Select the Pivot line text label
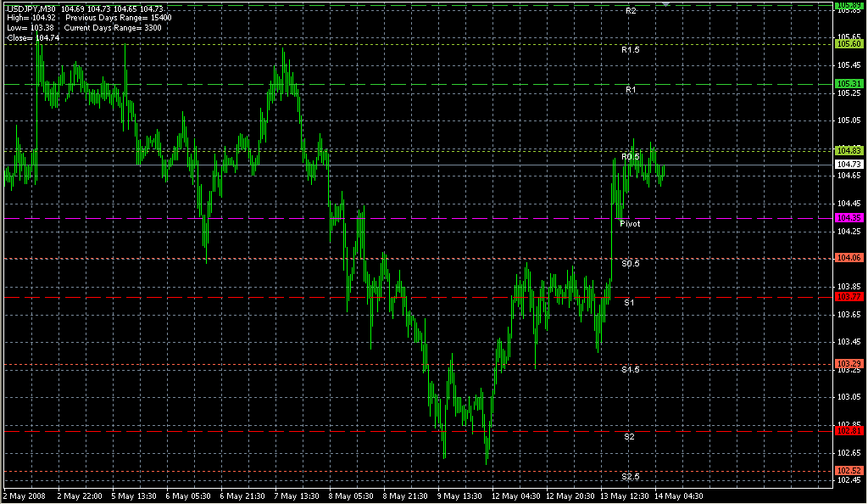The image size is (868, 504). (x=630, y=224)
